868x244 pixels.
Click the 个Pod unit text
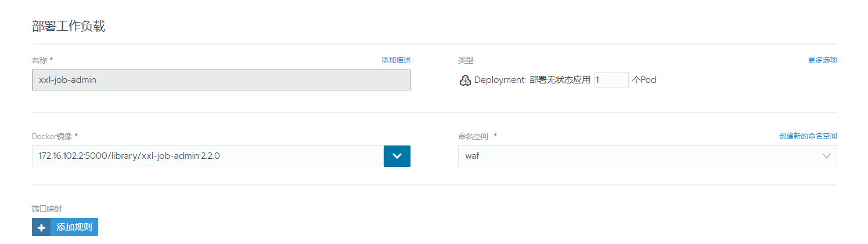coord(644,80)
